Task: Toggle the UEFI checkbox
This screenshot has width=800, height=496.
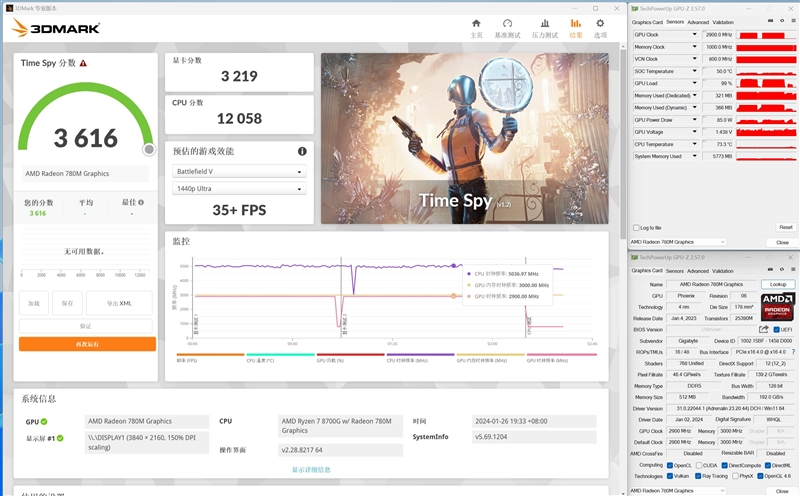Action: [x=777, y=330]
